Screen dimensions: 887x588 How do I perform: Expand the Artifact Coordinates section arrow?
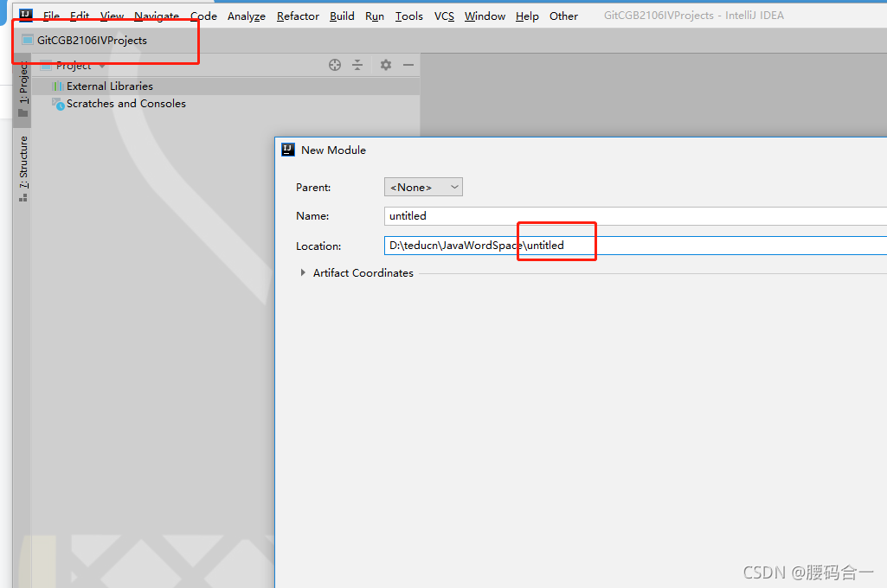(x=303, y=272)
